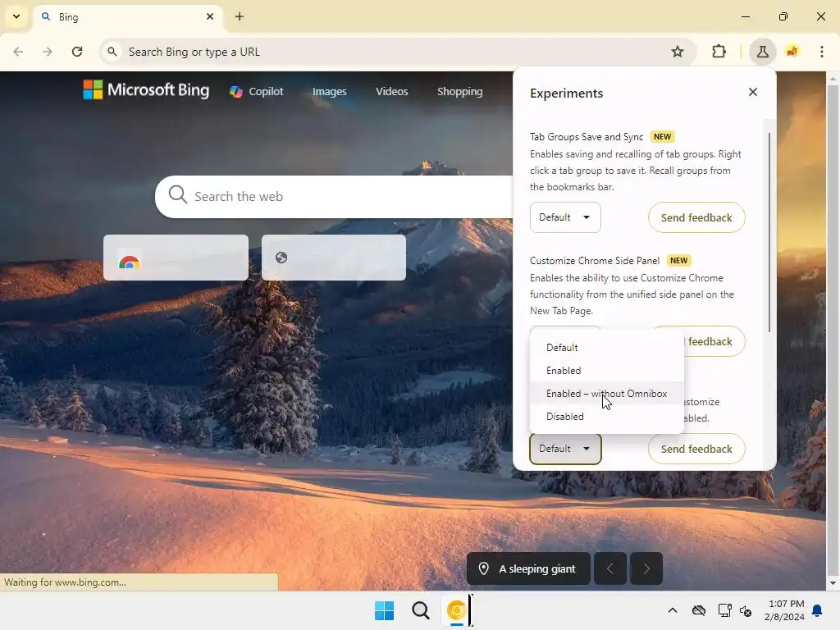Bookmark this tab with the star icon

tap(677, 52)
